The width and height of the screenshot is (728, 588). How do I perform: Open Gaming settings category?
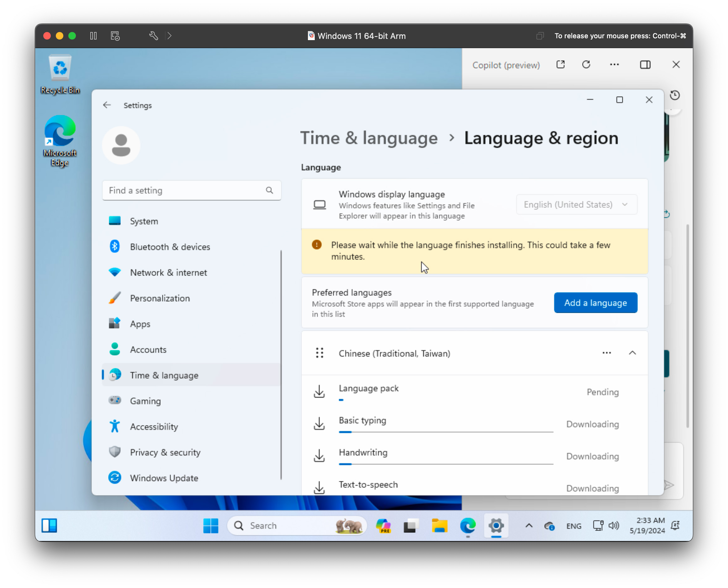pyautogui.click(x=191, y=401)
